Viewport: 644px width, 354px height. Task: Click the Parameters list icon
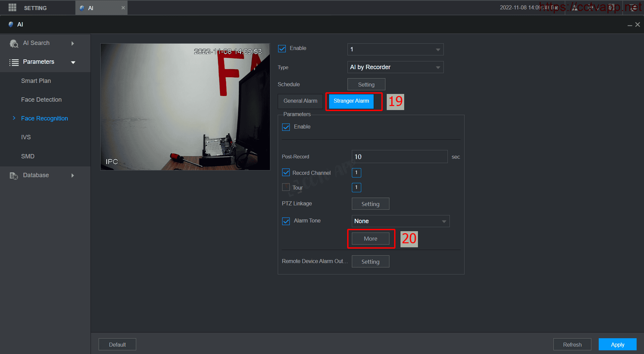click(x=14, y=62)
